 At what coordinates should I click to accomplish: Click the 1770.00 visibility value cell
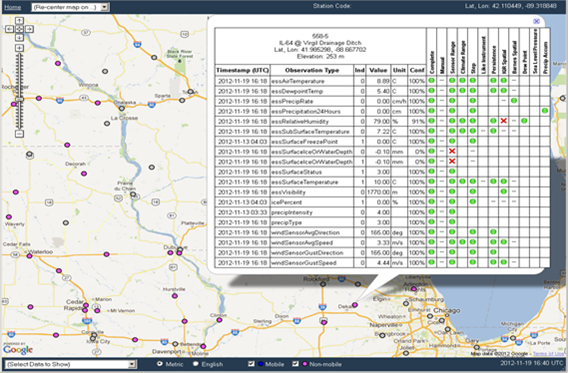click(378, 192)
